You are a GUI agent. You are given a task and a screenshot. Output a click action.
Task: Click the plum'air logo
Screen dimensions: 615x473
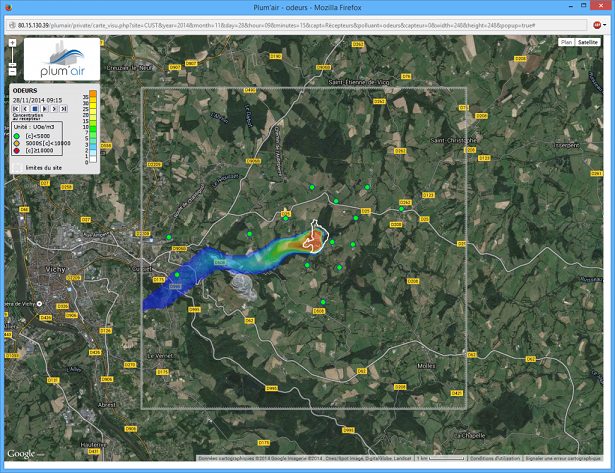click(62, 59)
